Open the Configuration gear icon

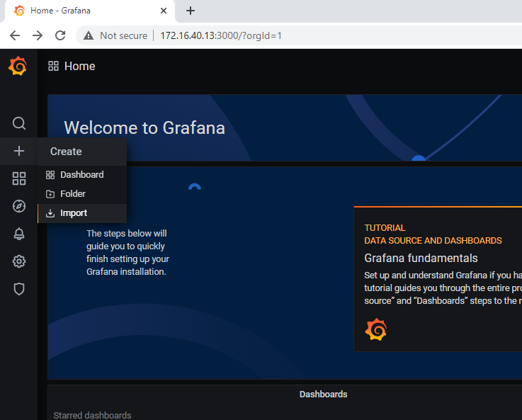[19, 261]
